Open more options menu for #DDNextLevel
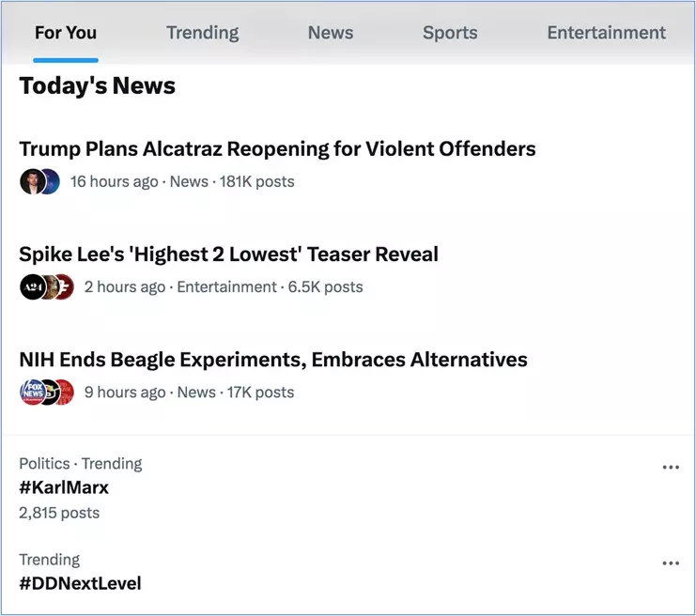This screenshot has height=616, width=696. pyautogui.click(x=670, y=563)
